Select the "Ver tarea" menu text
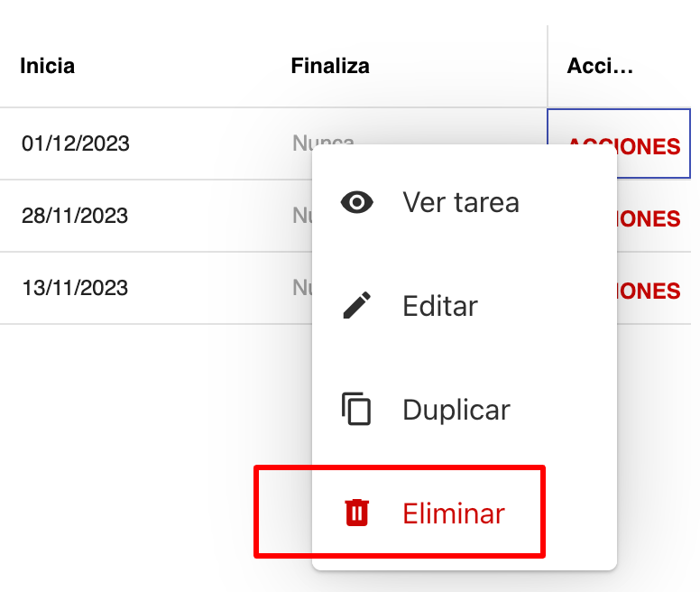 (460, 202)
